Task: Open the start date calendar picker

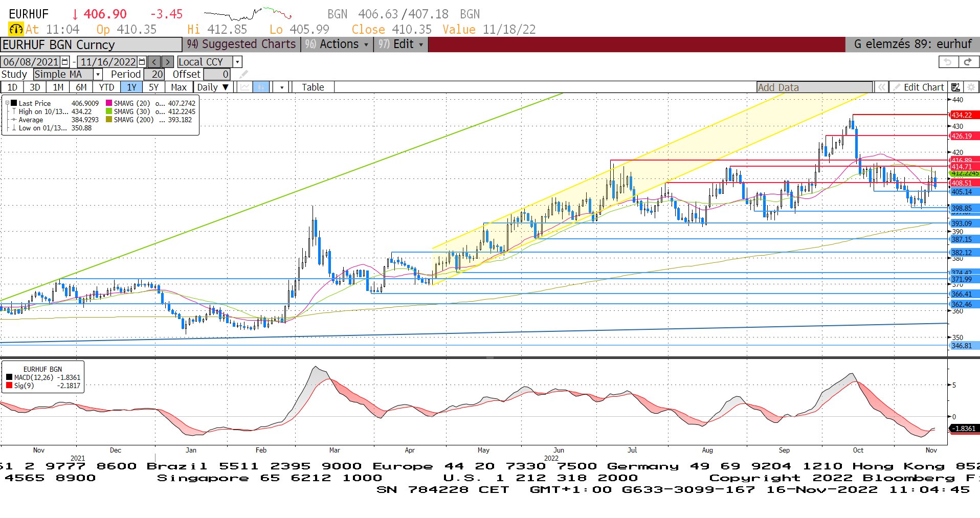Action: click(65, 62)
